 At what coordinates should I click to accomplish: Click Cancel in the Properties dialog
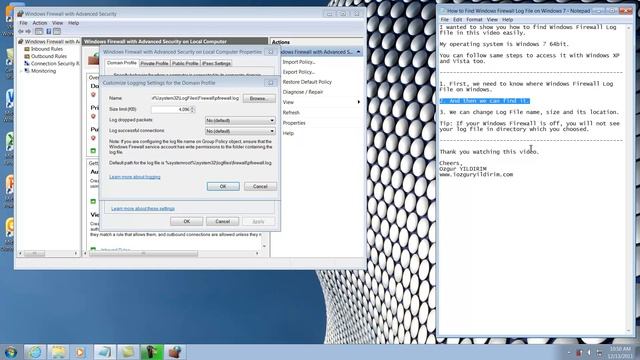pyautogui.click(x=222, y=221)
